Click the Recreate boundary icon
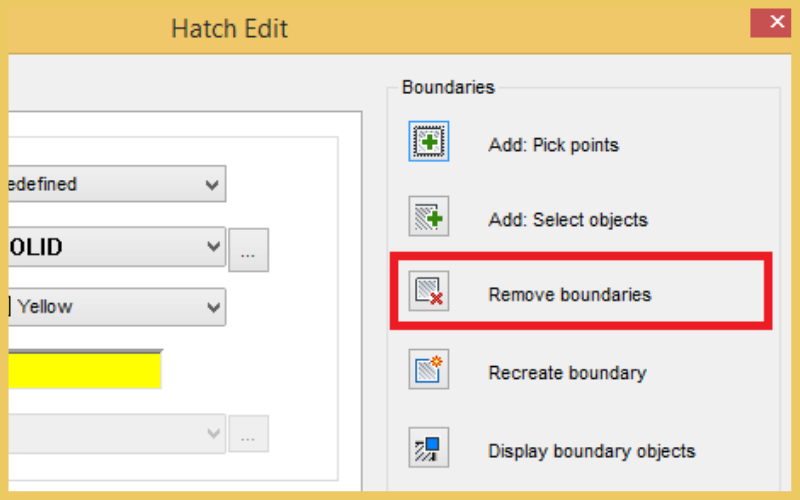Screen dimensions: 800x500 click(429, 369)
